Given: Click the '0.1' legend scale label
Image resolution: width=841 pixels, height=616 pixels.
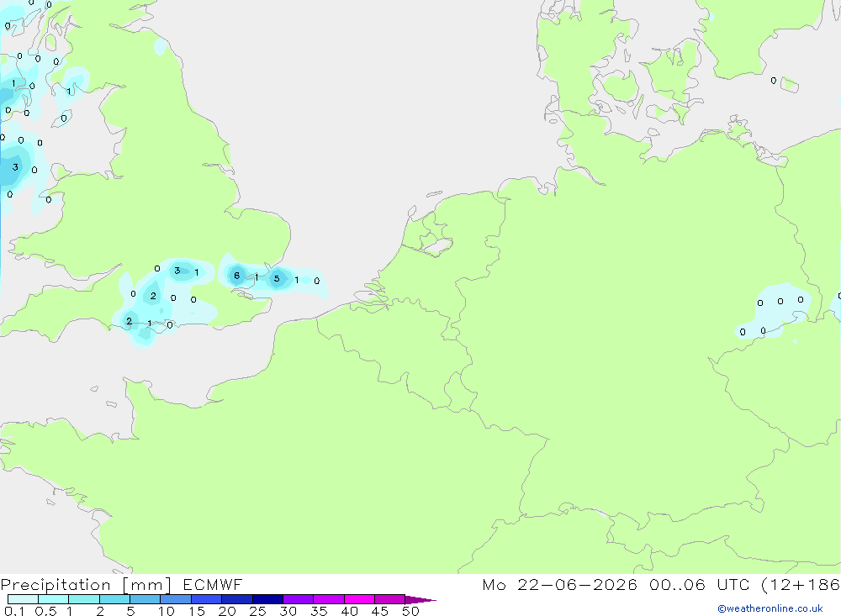Looking at the screenshot, I should (14, 611).
